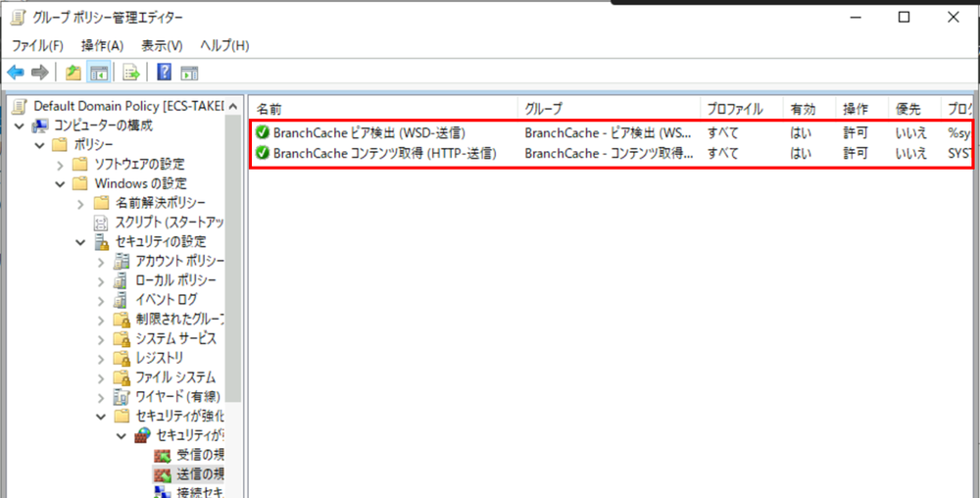This screenshot has width=980, height=498.
Task: Toggle the show/hide console tree icon
Action: (98, 73)
